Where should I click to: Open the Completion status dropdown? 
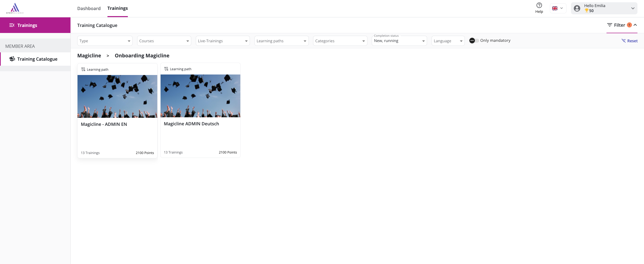pyautogui.click(x=399, y=41)
